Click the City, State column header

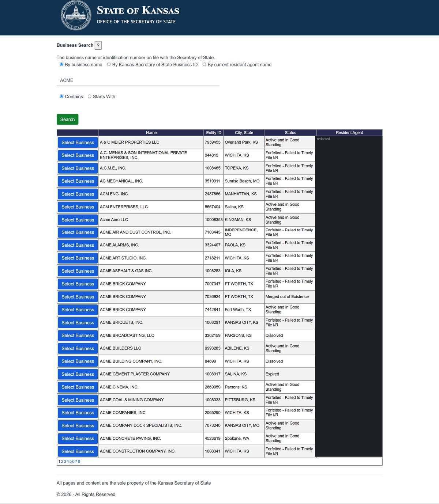click(x=244, y=133)
